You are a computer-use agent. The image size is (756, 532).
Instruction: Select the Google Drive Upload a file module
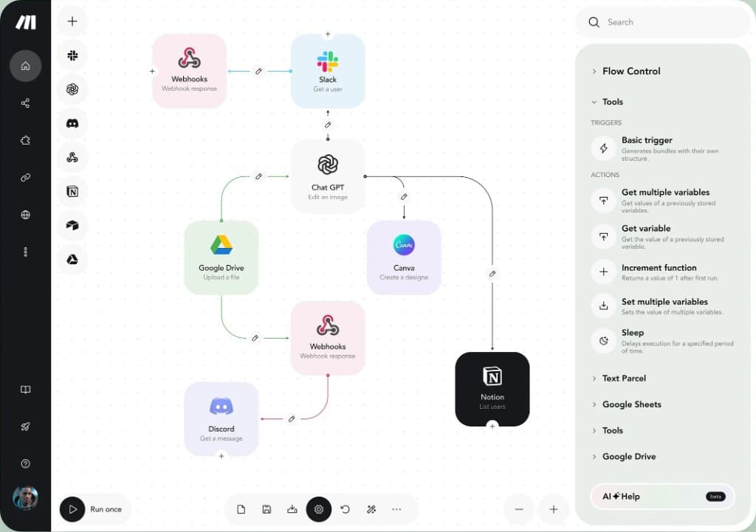[x=221, y=258]
